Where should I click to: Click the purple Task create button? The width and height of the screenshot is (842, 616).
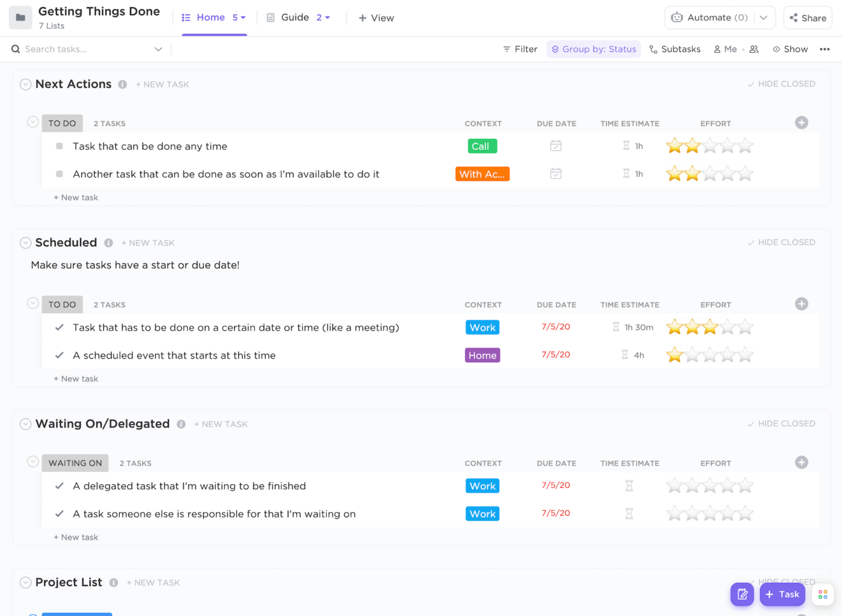click(x=782, y=594)
